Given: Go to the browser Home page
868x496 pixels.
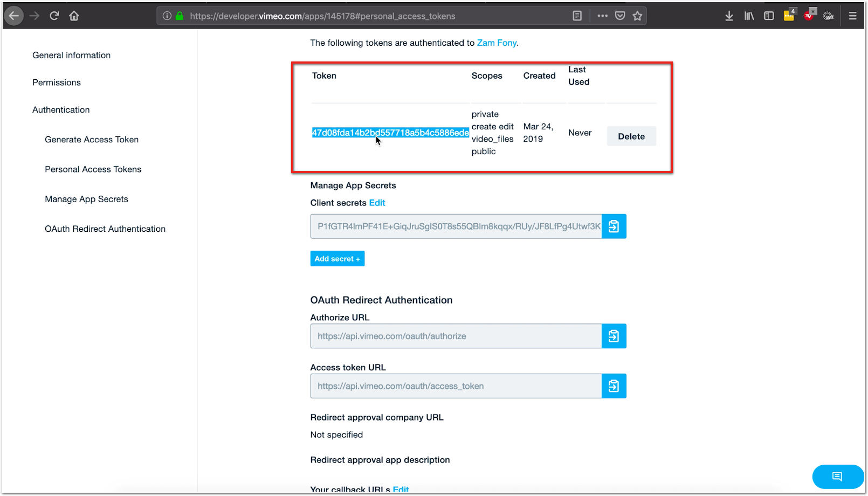Looking at the screenshot, I should pos(74,16).
